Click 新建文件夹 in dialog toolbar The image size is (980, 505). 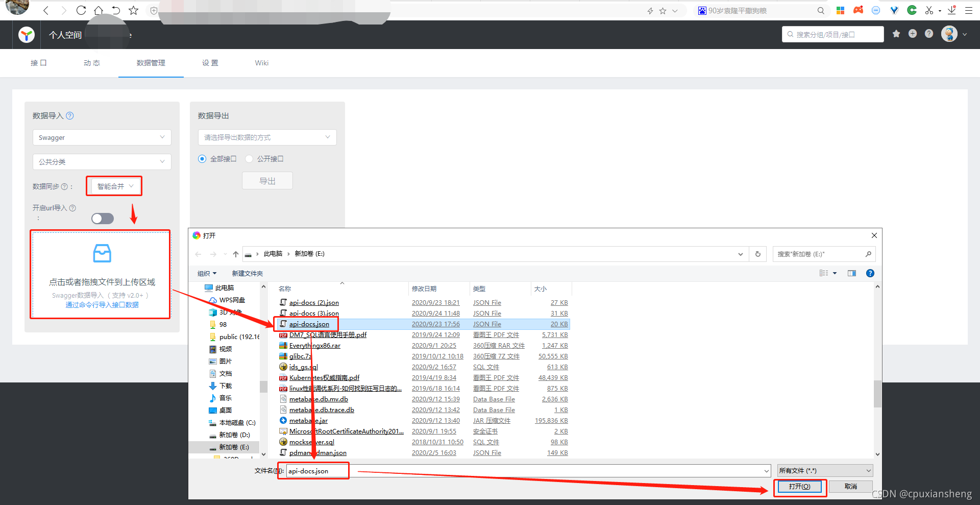248,273
